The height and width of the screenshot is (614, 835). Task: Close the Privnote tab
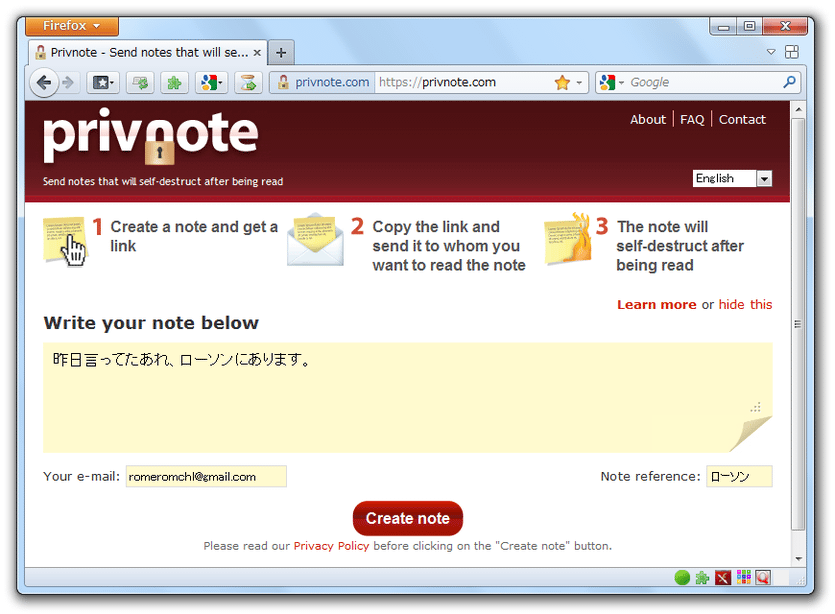257,53
